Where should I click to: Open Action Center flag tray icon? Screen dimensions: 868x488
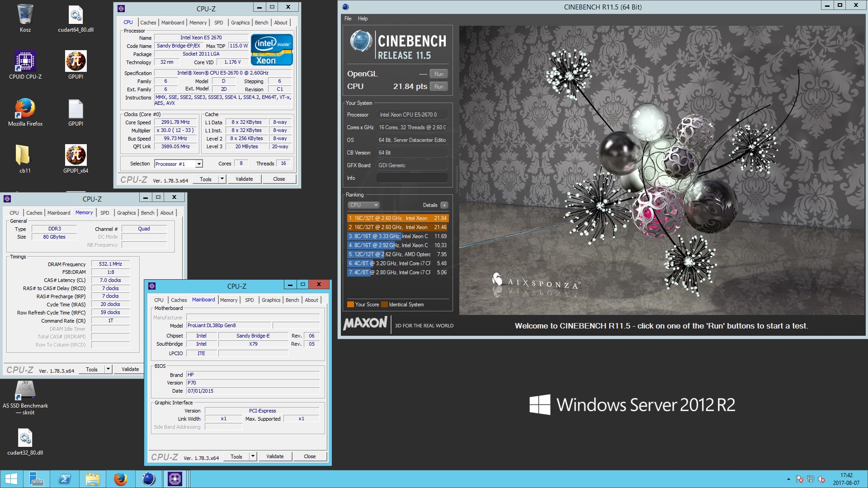(799, 479)
